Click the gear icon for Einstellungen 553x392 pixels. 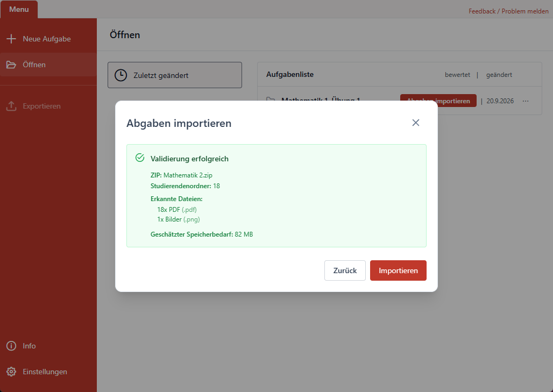tap(11, 372)
